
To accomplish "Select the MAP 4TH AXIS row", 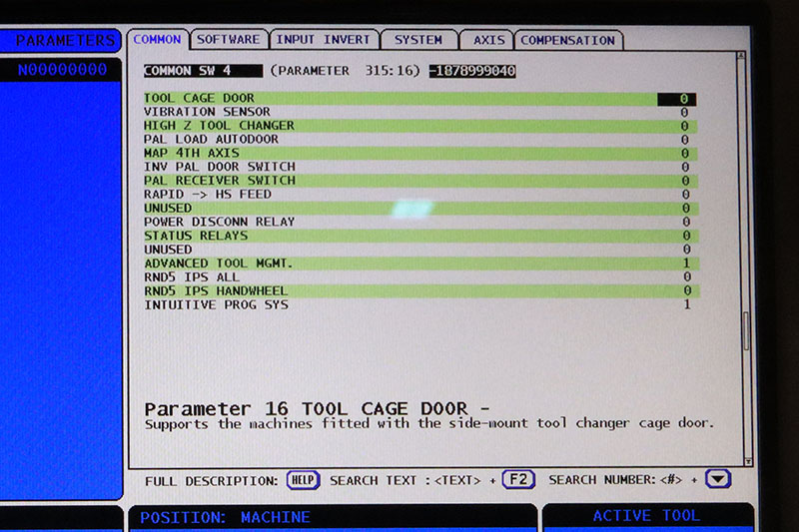I will 419,154.
